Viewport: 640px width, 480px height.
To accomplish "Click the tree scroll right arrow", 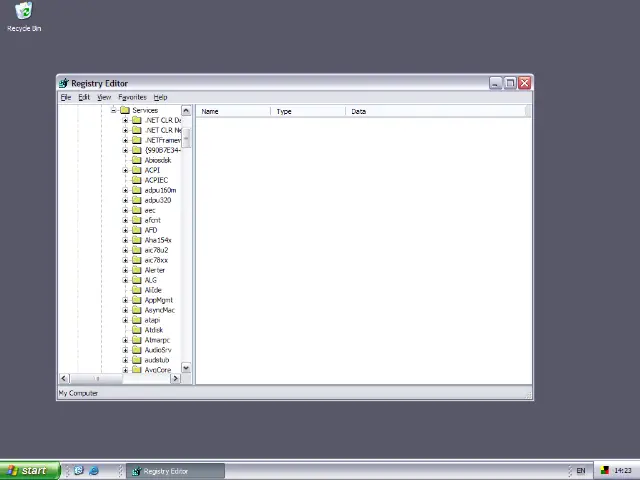I will click(x=176, y=378).
